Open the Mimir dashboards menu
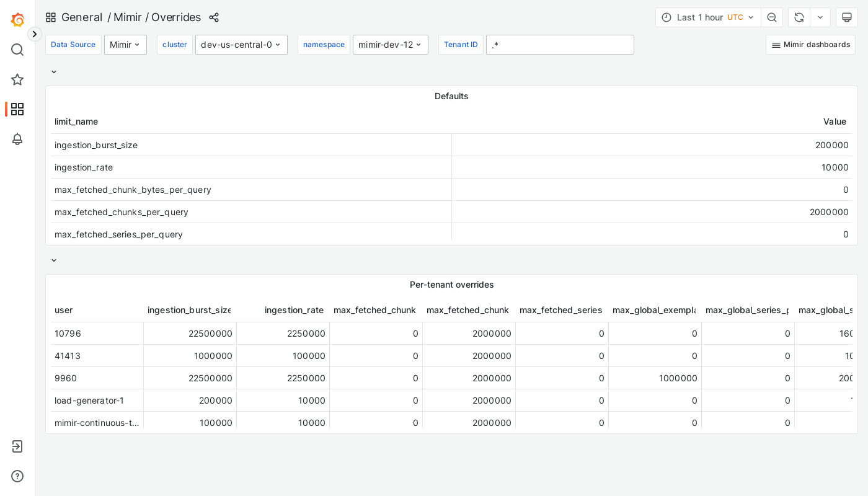Viewport: 868px width, 496px height. [810, 45]
